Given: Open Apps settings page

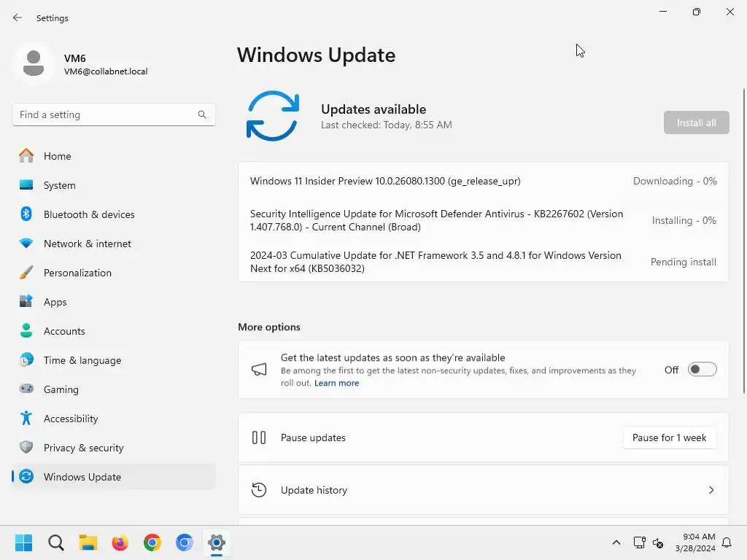Looking at the screenshot, I should click(x=113, y=302).
